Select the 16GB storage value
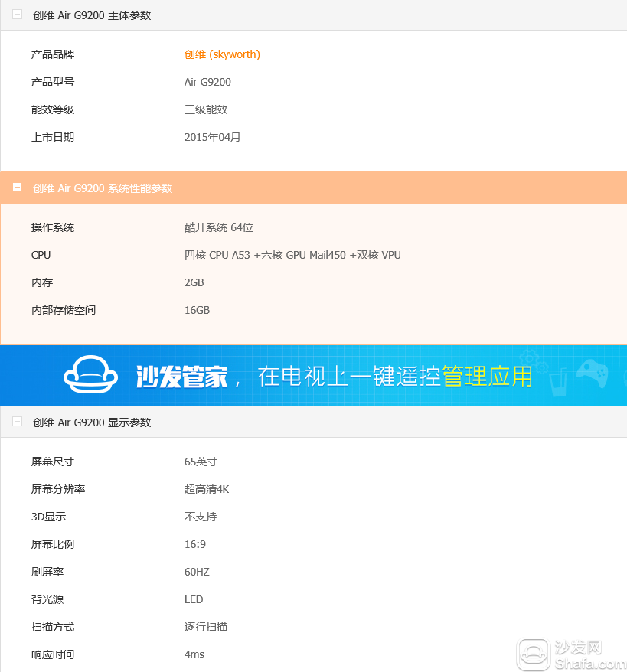The image size is (627, 672). pos(197,310)
